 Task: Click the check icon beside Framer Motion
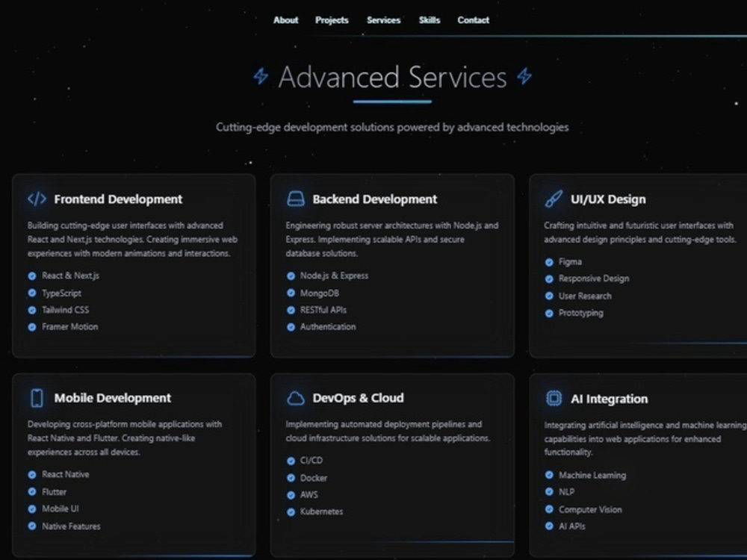(x=32, y=327)
